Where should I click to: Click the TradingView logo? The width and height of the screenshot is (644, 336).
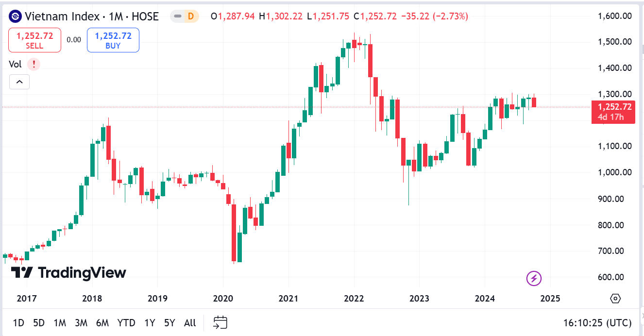68,272
